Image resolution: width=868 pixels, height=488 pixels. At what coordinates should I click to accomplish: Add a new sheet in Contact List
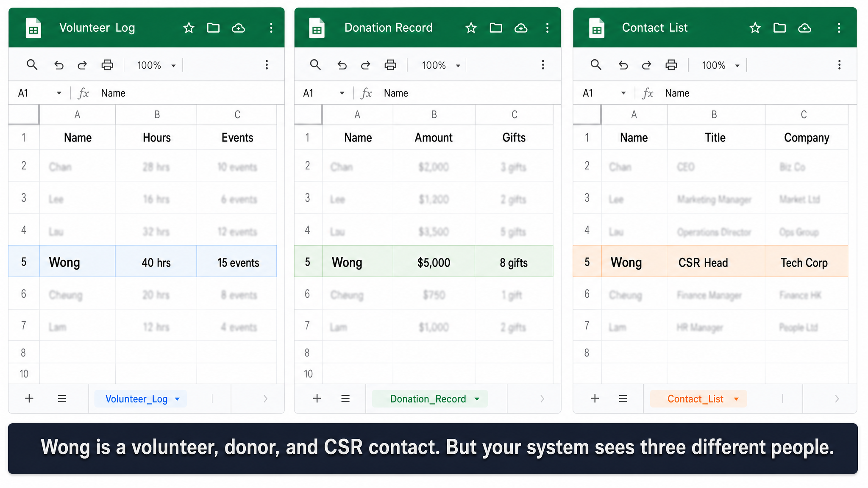point(595,398)
